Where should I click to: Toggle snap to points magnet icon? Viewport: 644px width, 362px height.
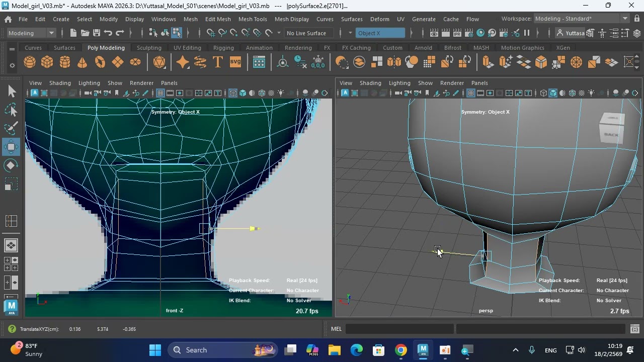click(234, 33)
